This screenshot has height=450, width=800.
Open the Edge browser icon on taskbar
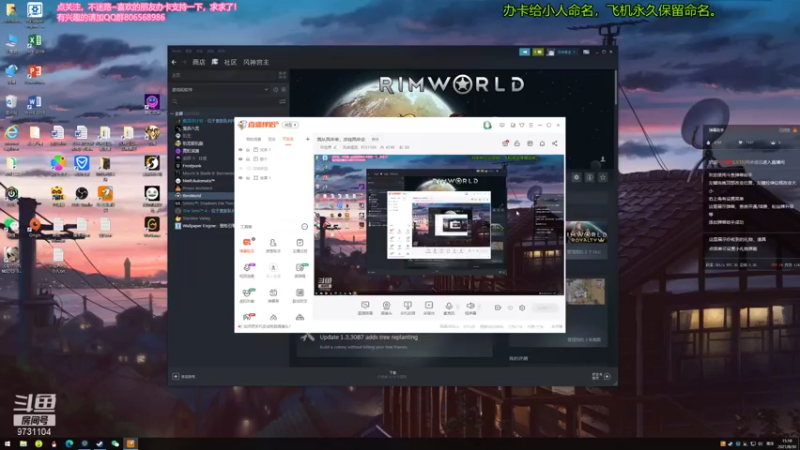[x=69, y=444]
